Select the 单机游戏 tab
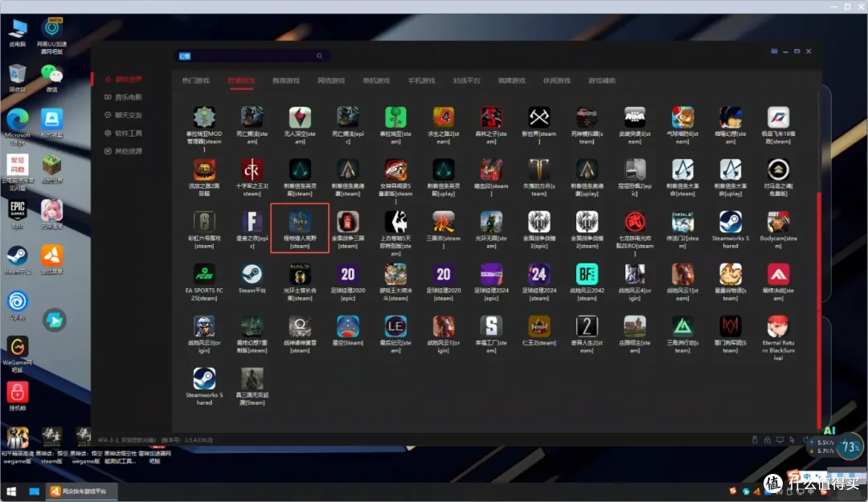The image size is (868, 502). click(x=376, y=81)
